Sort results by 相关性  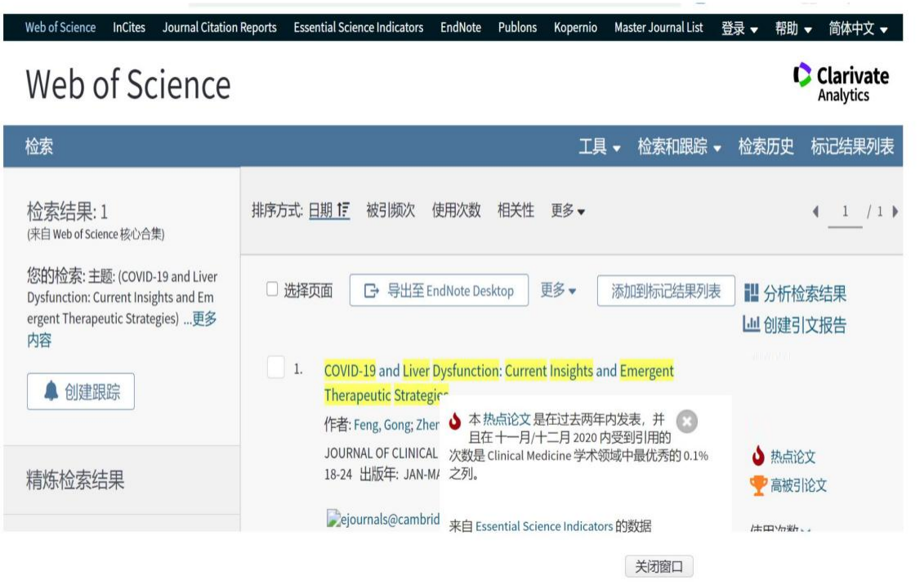516,210
